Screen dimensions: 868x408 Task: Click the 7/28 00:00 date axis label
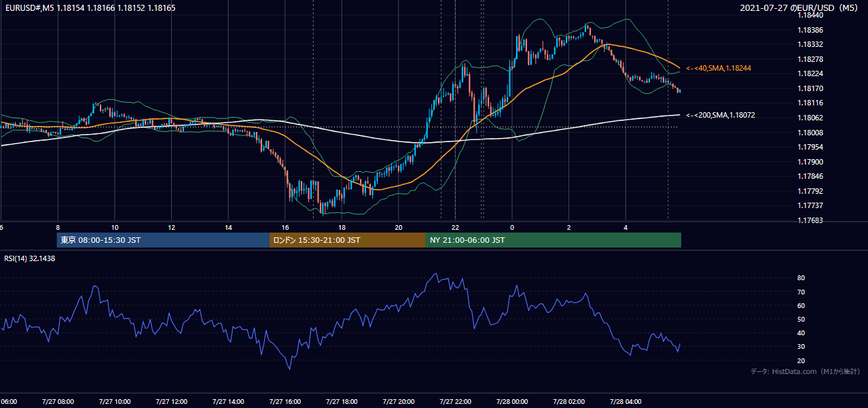click(x=512, y=401)
